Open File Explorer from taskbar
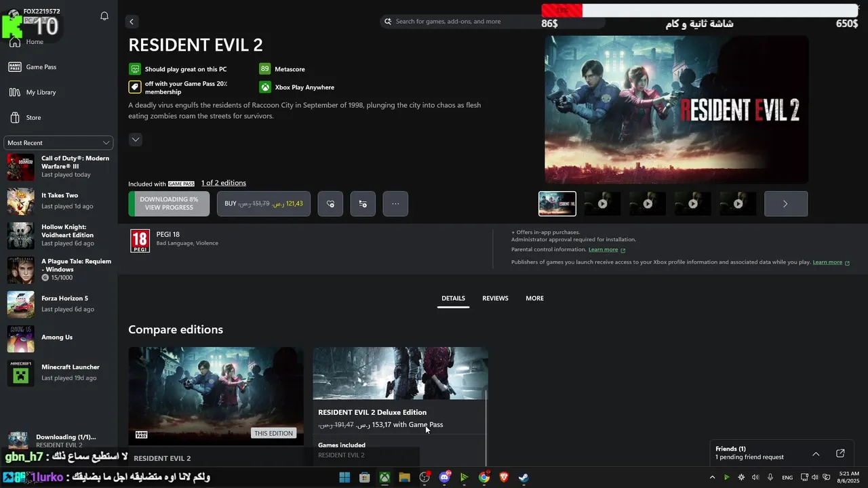The width and height of the screenshot is (868, 488). pyautogui.click(x=404, y=477)
